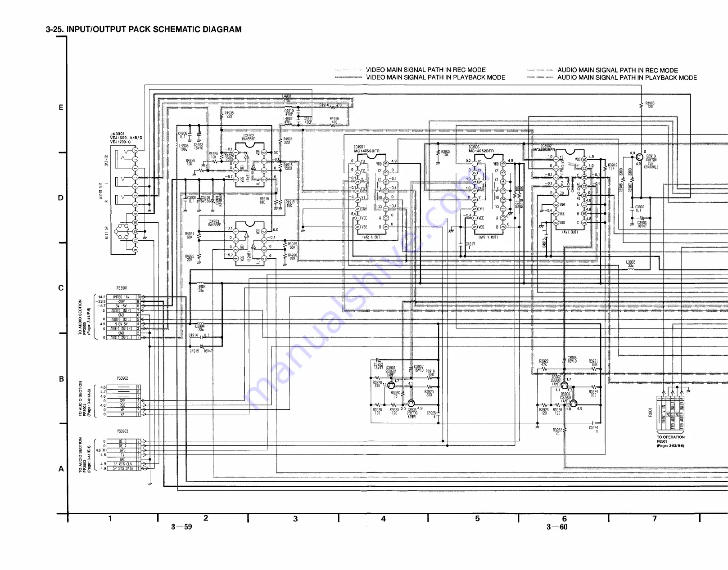
Task: Click the IC3902 MC14053BFR label
Action: click(x=544, y=148)
